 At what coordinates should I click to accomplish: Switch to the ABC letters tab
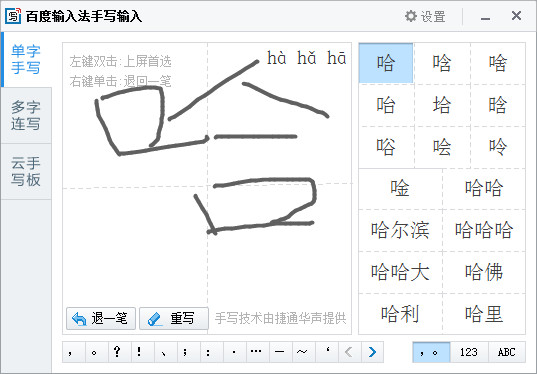tap(507, 352)
